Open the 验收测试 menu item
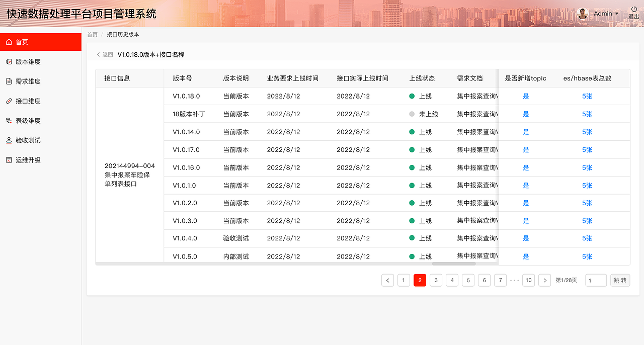The width and height of the screenshot is (644, 345). click(41, 140)
